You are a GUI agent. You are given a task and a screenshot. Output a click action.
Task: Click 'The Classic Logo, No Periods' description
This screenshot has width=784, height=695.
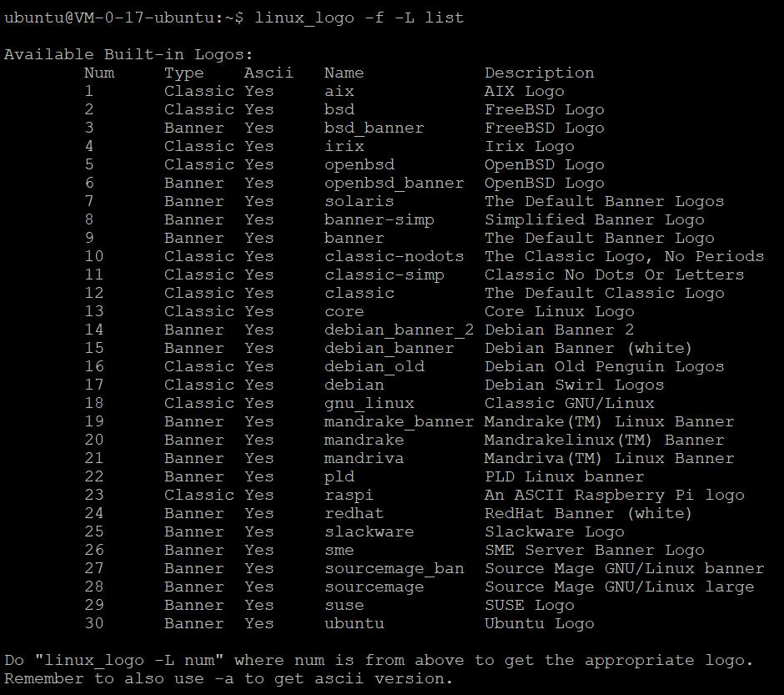pyautogui.click(x=625, y=256)
